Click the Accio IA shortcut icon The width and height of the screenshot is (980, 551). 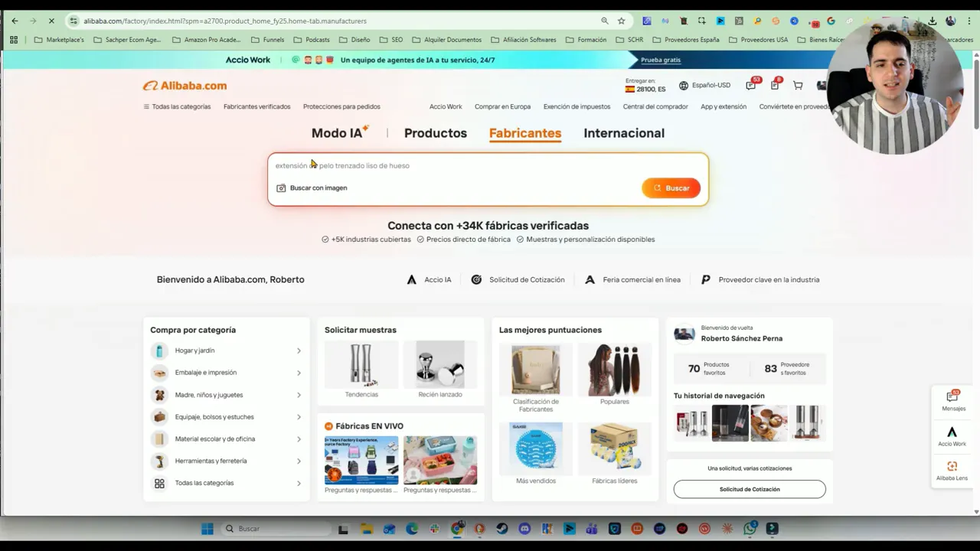[411, 279]
